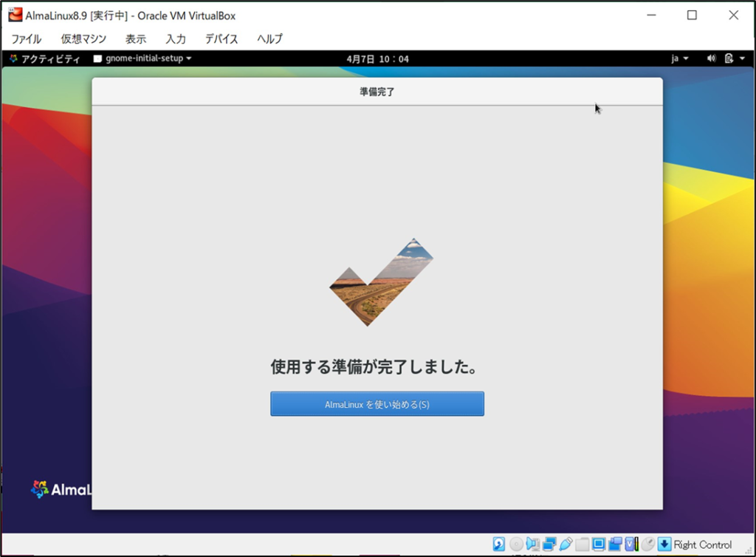This screenshot has height=557, width=756.
Task: Open the system menu dropdown arrow
Action: [x=742, y=58]
